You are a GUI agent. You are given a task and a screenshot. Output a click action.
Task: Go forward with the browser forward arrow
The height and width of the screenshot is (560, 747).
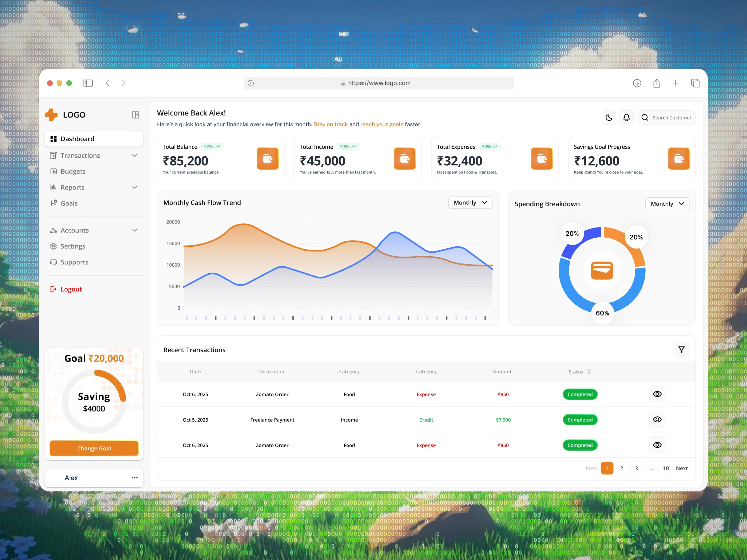click(x=123, y=83)
